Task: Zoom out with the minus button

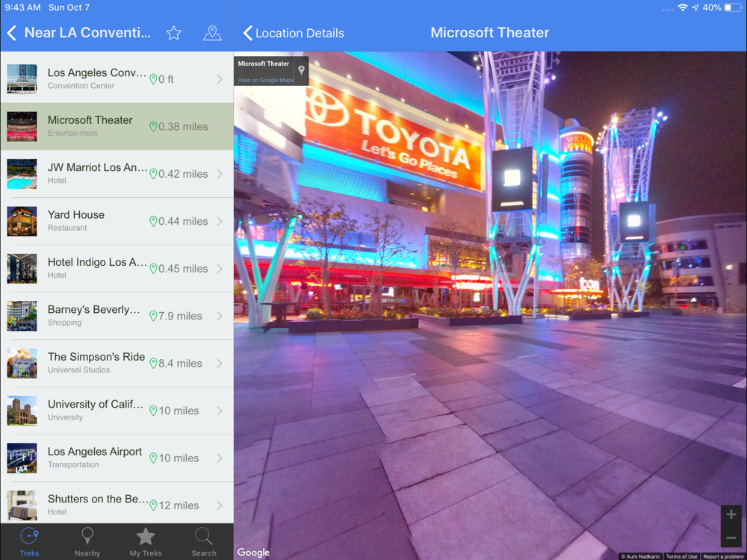Action: coord(731,538)
